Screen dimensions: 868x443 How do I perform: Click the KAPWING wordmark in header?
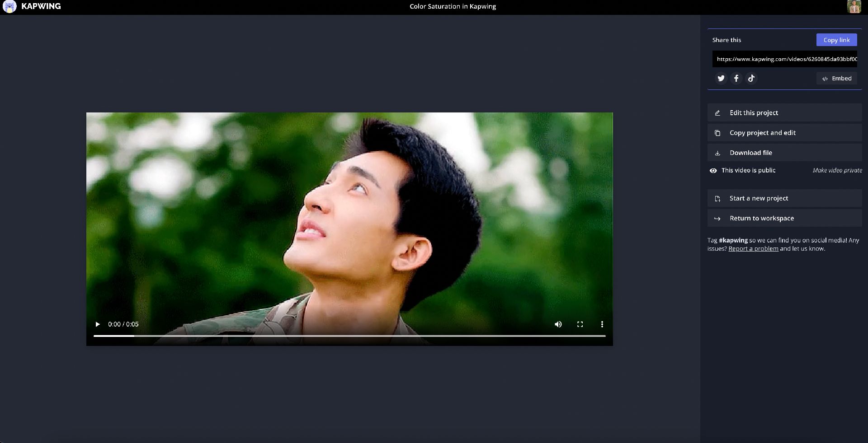pos(41,6)
